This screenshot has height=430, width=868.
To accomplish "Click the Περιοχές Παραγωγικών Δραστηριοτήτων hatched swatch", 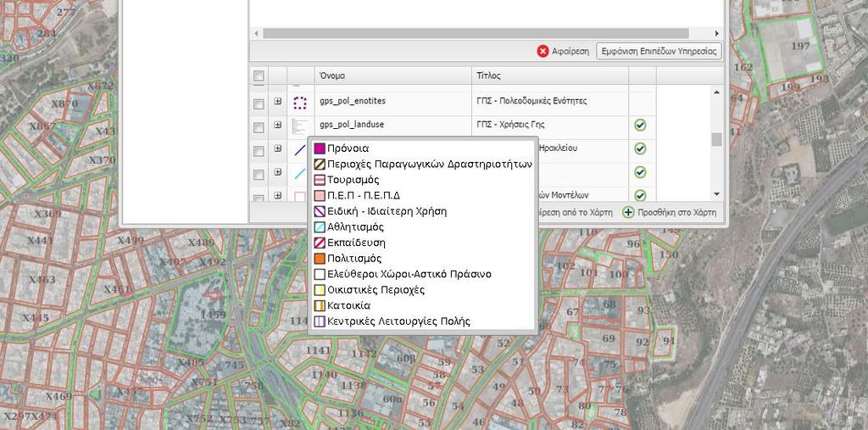I will 320,164.
